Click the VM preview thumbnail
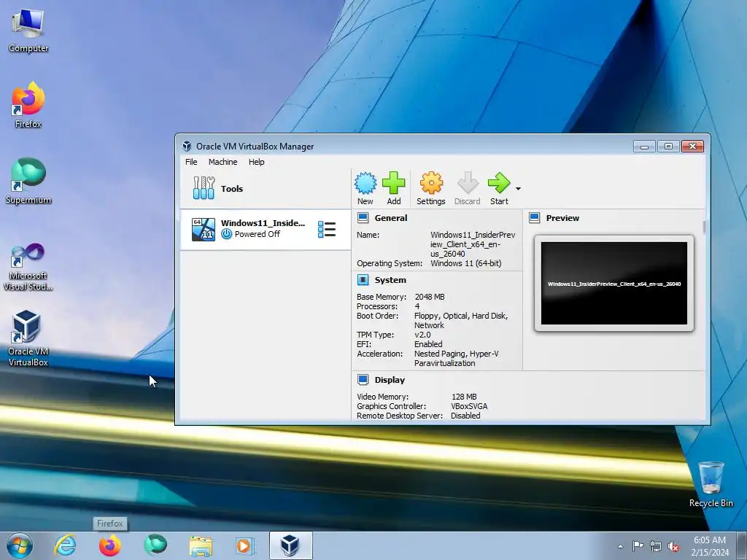 614,284
